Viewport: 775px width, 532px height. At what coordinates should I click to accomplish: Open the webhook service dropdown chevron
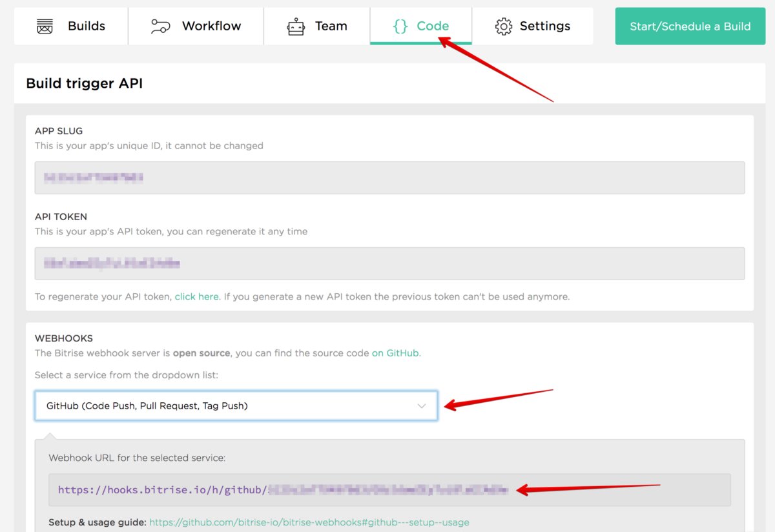pyautogui.click(x=422, y=406)
